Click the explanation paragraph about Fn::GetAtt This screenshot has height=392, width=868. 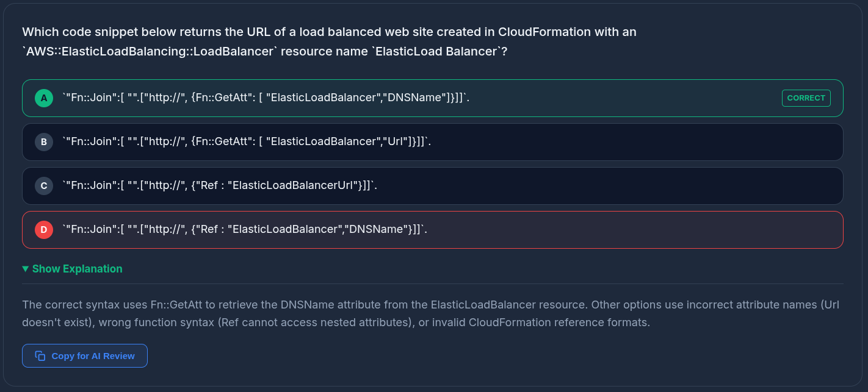click(430, 313)
